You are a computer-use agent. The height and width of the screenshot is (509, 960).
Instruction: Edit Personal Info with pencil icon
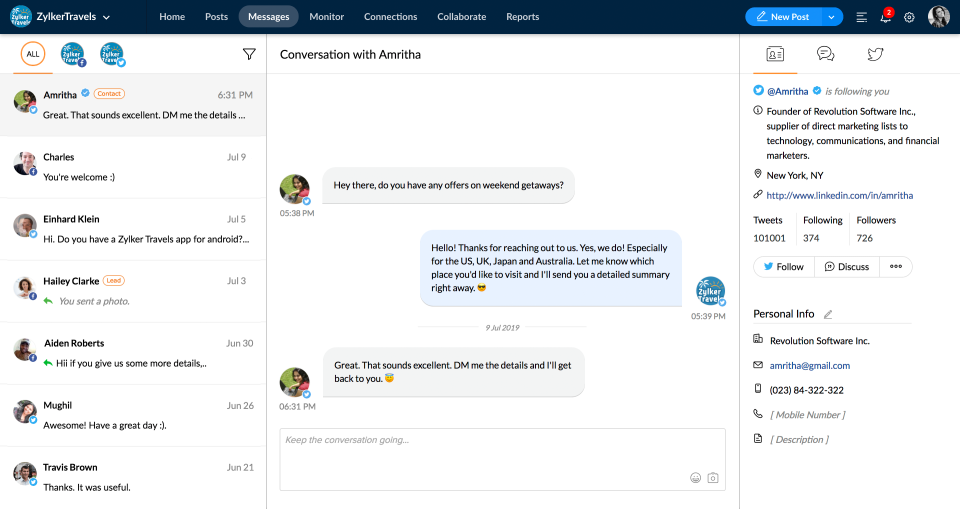point(828,314)
